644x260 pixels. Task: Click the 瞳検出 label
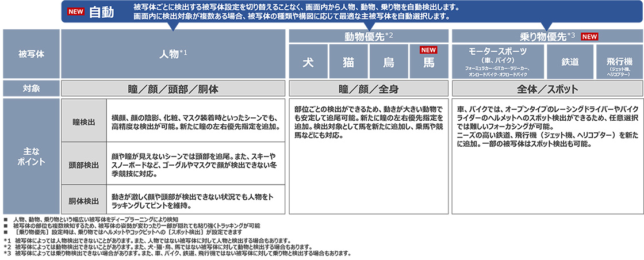coord(83,121)
